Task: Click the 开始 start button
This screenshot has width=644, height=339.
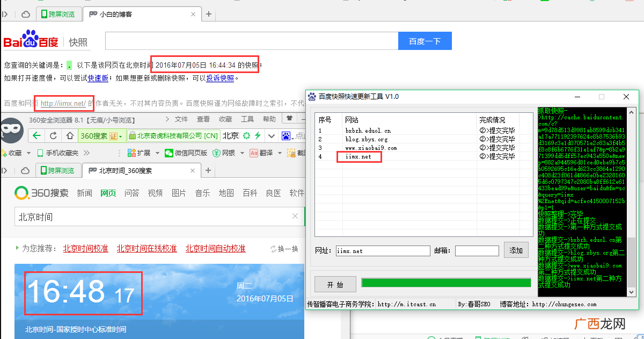Action: point(335,284)
